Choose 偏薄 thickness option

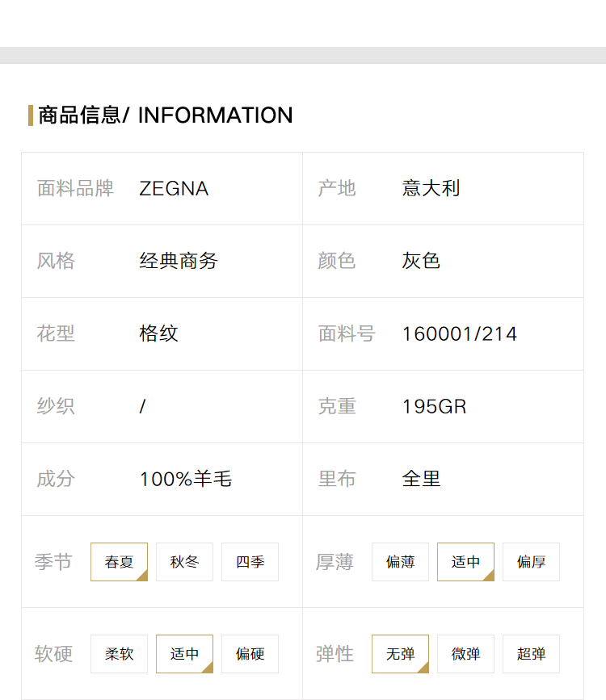[x=400, y=562]
